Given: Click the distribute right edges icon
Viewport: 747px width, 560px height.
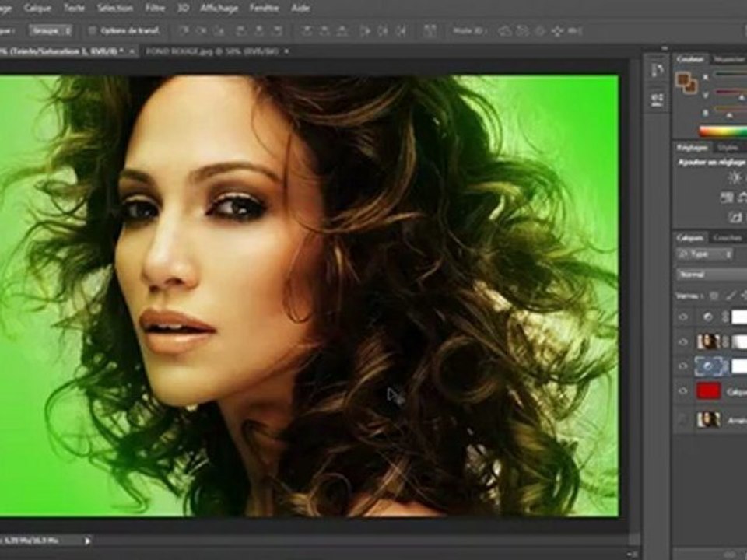Looking at the screenshot, I should click(401, 31).
